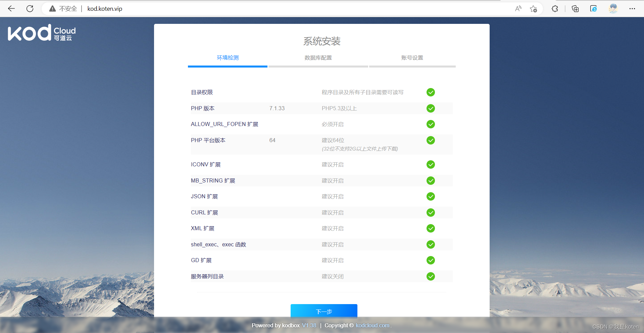The image size is (644, 333).
Task: Select the 环境检测 step tab
Action: tap(228, 58)
